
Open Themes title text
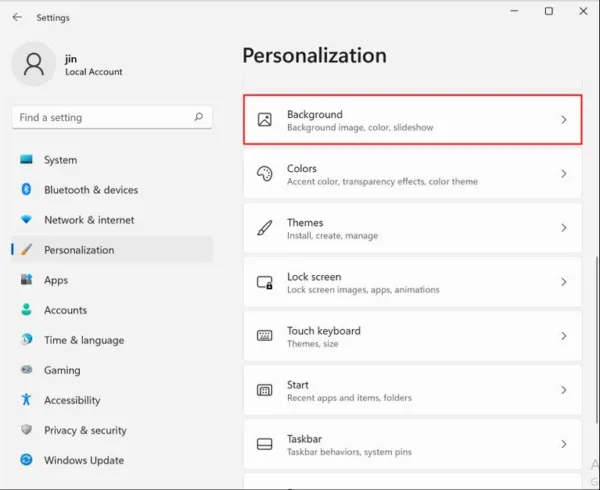point(305,223)
